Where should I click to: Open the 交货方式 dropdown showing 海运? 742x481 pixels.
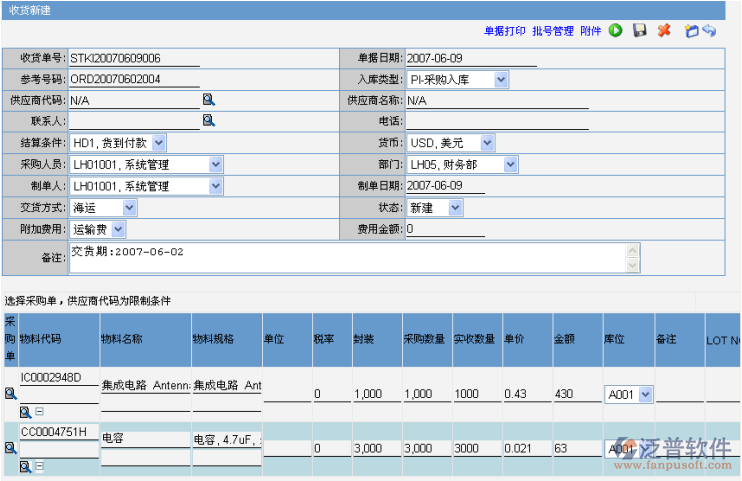(x=129, y=208)
